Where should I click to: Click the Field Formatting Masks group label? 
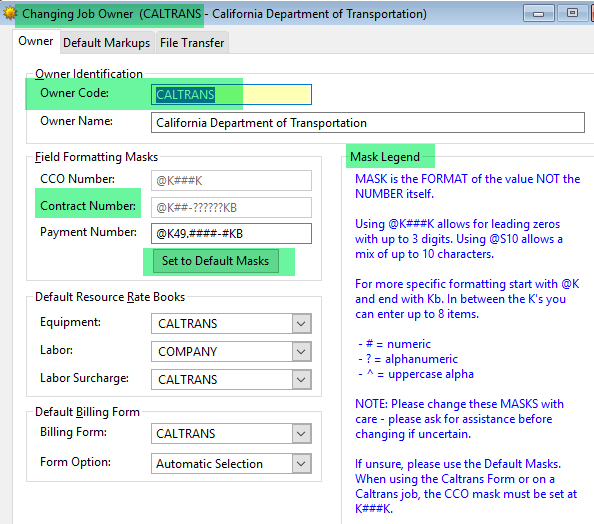96,157
